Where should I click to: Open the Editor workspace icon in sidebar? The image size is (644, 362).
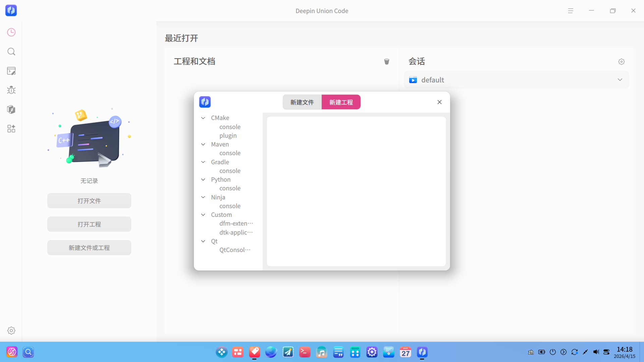click(11, 71)
